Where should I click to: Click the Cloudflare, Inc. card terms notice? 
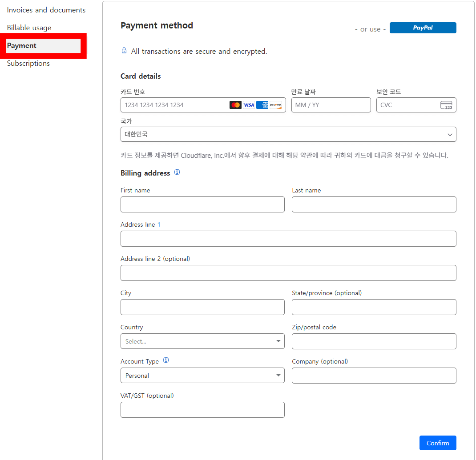[284, 156]
